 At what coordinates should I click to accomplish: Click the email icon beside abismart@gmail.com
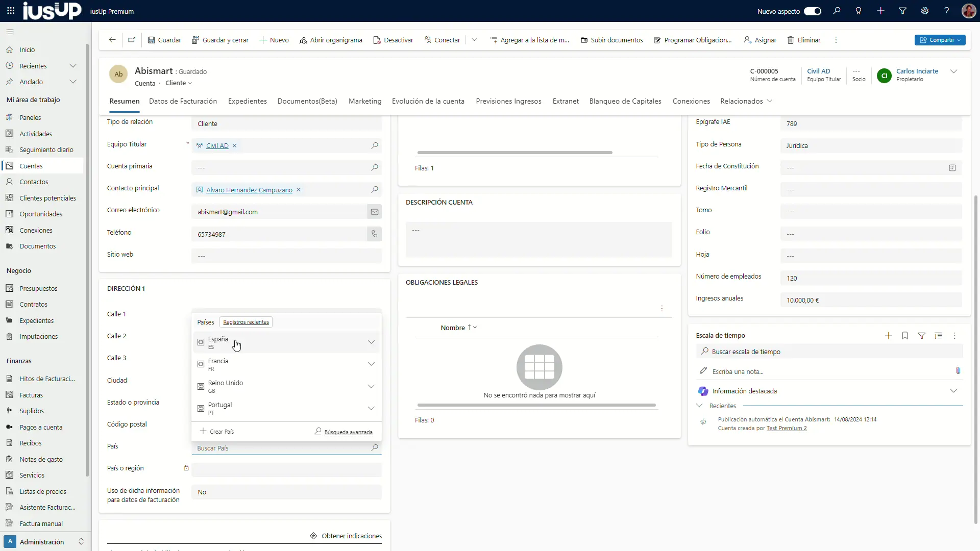click(x=374, y=212)
